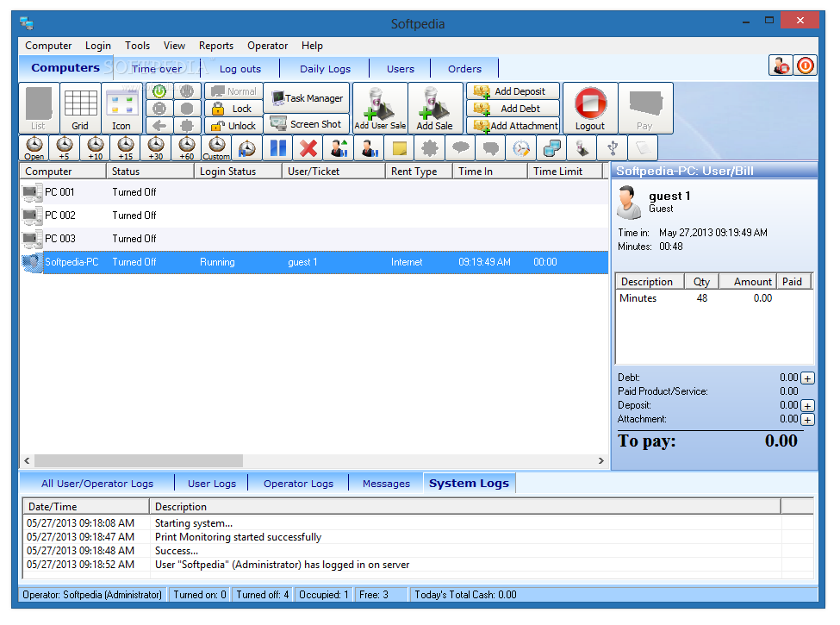Click the red X cancel icon
Viewport: 840px width, 625px height.
[x=308, y=148]
